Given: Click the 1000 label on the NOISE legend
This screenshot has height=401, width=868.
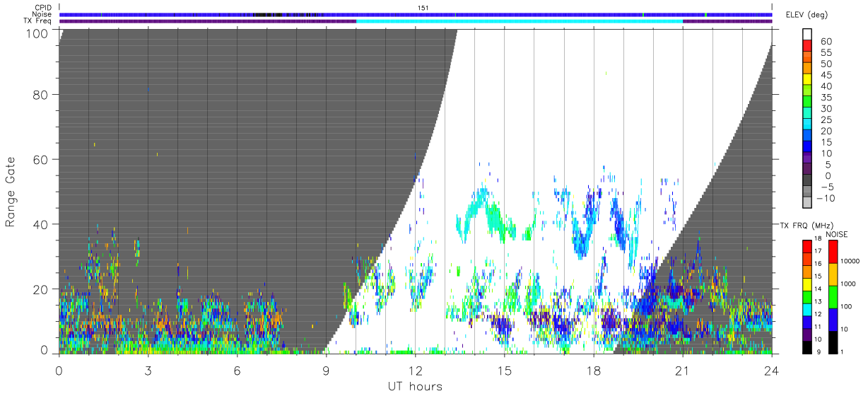Looking at the screenshot, I should 850,283.
